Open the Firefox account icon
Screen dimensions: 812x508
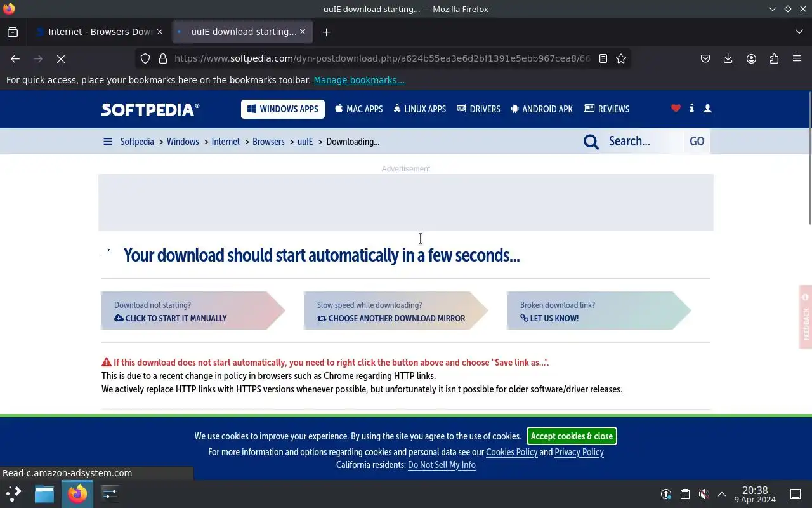point(751,58)
